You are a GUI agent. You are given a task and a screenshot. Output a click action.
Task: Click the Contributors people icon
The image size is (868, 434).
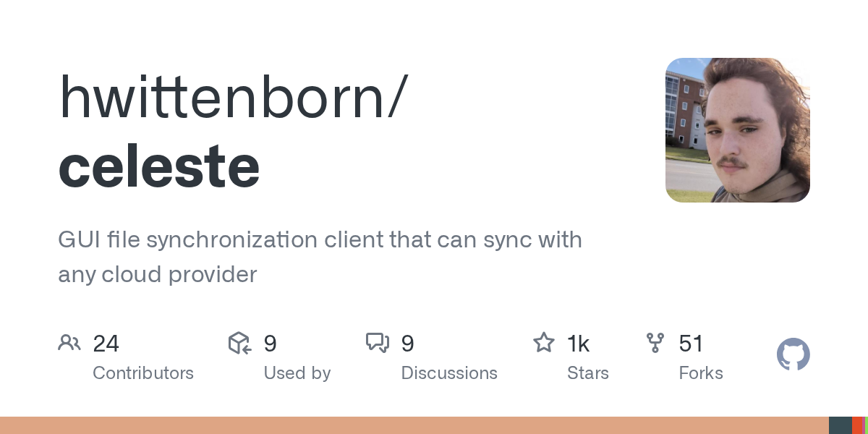tap(69, 343)
